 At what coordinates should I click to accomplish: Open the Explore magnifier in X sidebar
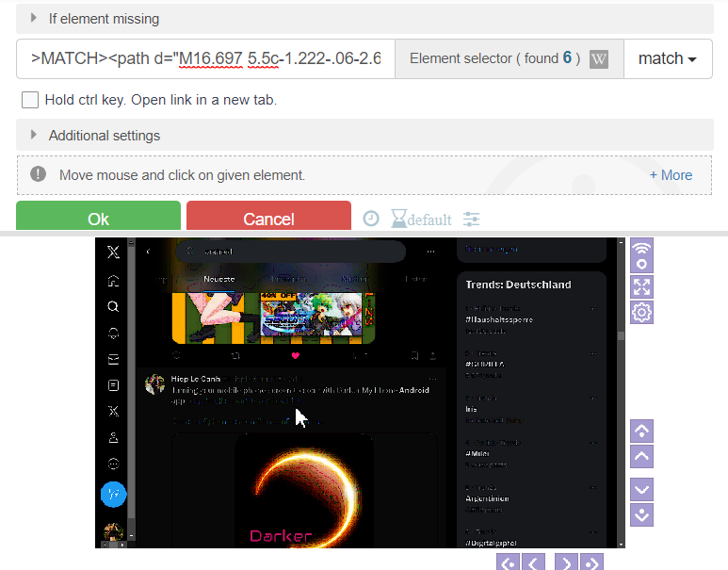point(113,306)
